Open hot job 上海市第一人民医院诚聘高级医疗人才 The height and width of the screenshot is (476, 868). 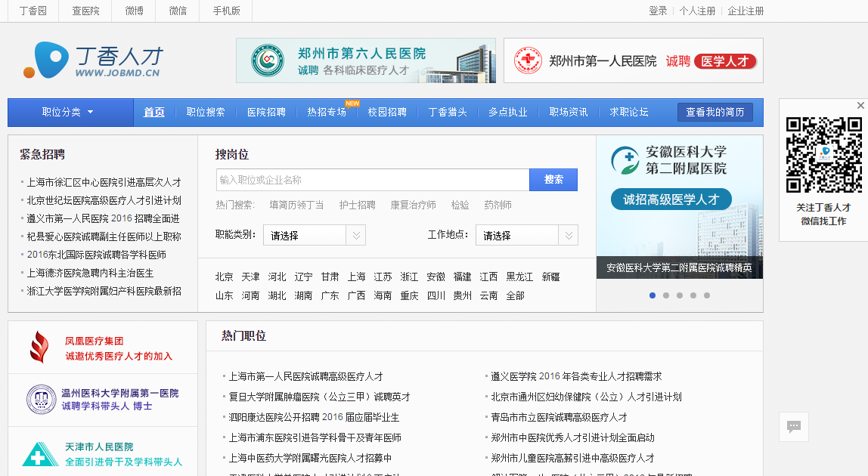(x=306, y=376)
